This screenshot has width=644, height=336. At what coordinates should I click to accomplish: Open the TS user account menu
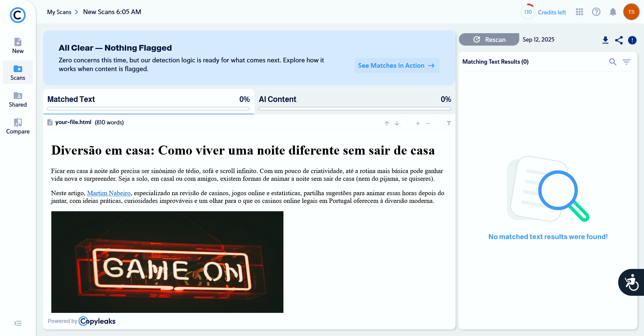[x=631, y=12]
